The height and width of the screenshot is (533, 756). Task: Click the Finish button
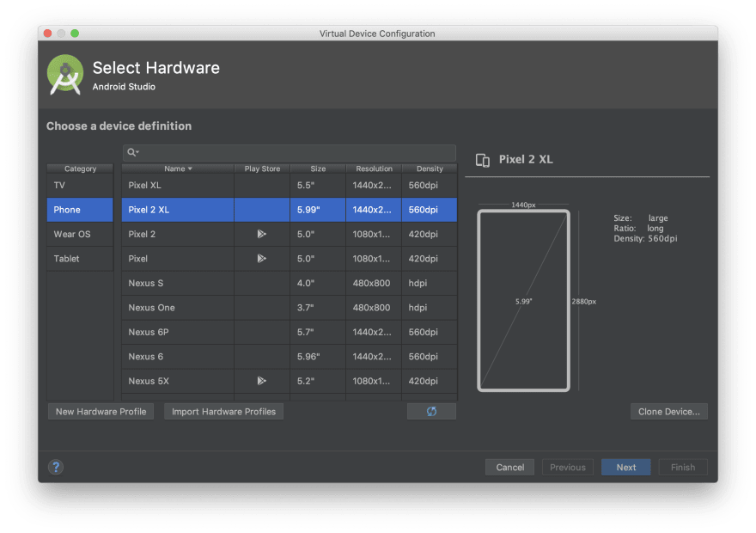(x=683, y=467)
